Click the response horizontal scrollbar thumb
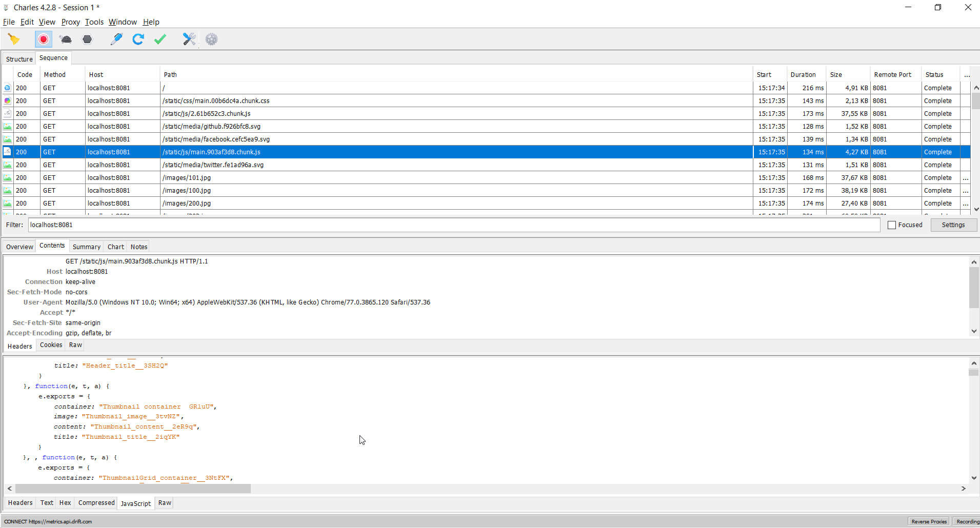Viewport: 980px width, 528px height. click(x=133, y=489)
